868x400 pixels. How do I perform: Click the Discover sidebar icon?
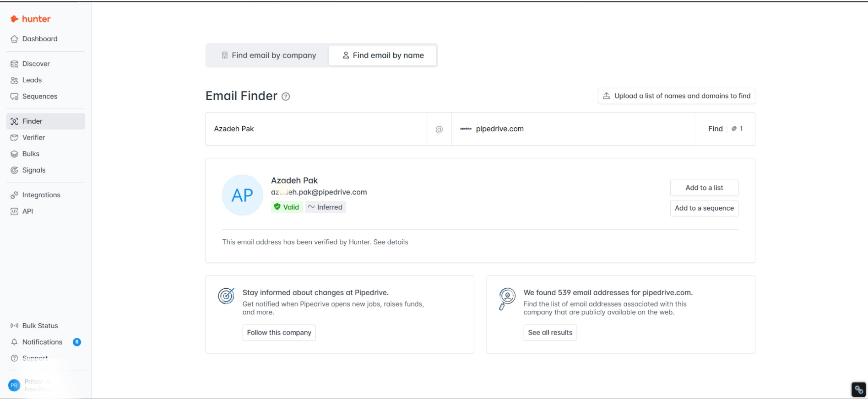tap(14, 64)
